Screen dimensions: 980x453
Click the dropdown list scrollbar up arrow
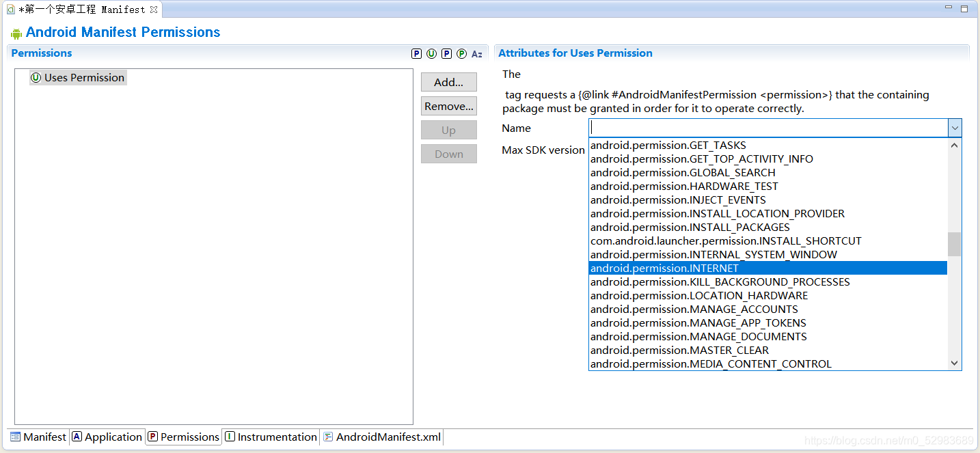(955, 145)
